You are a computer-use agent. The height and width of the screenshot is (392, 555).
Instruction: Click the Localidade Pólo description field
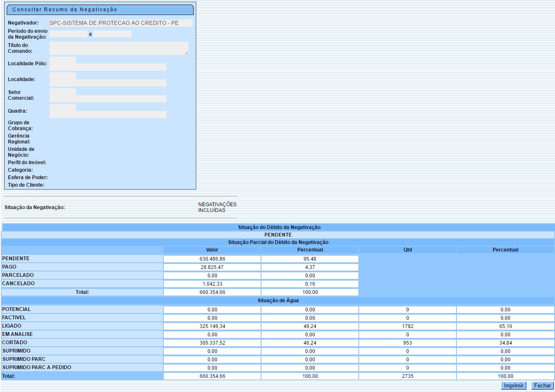[x=121, y=67]
